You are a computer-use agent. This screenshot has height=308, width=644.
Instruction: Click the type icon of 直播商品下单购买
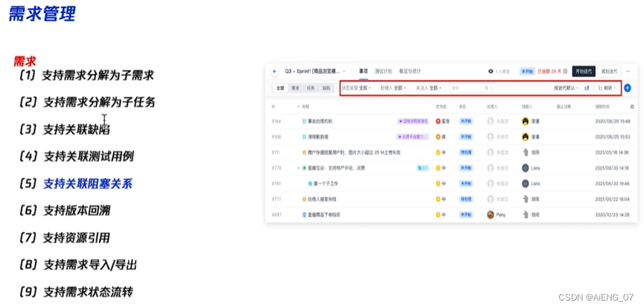[x=304, y=215]
